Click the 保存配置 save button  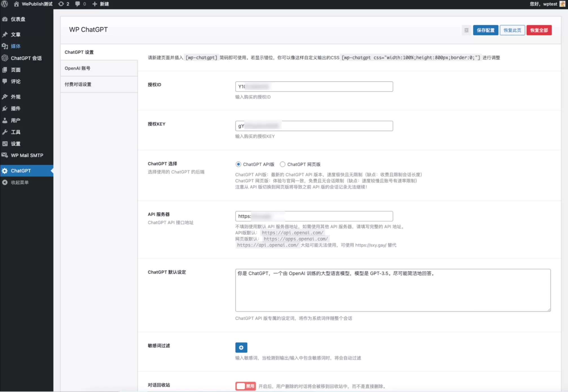click(485, 30)
